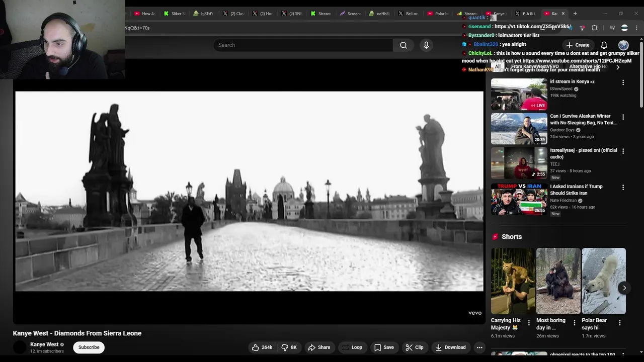Open the account avatar menu

[623, 45]
